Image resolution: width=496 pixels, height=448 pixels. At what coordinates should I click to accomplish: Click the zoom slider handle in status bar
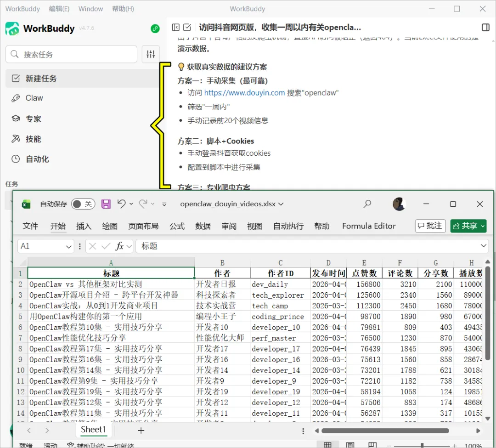point(422,445)
